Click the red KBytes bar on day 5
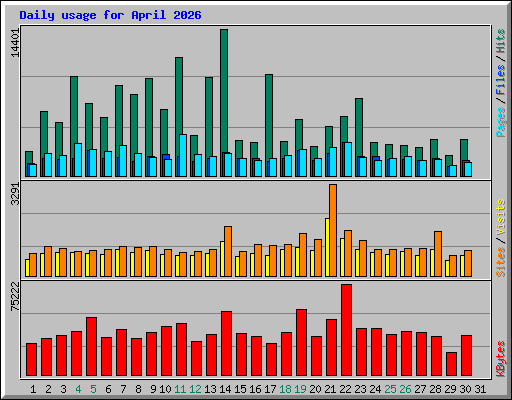The height and width of the screenshot is (400, 512). pos(91,347)
